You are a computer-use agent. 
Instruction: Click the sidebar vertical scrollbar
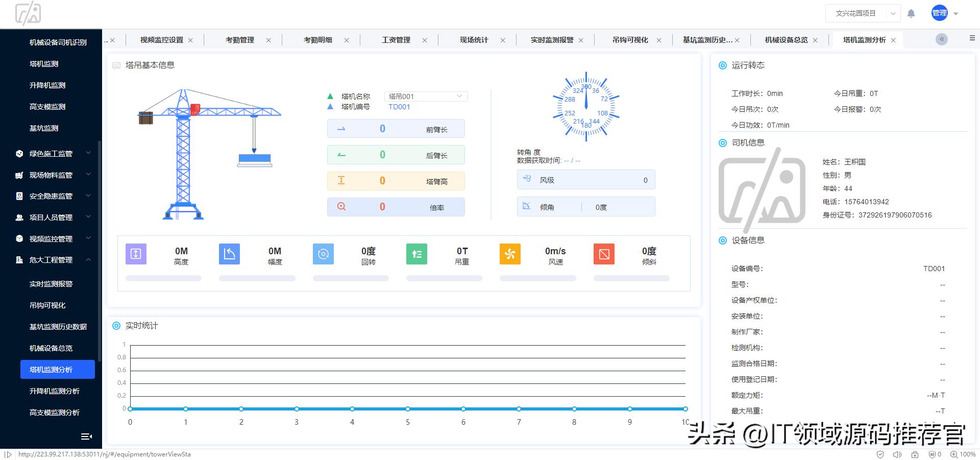[x=100, y=250]
